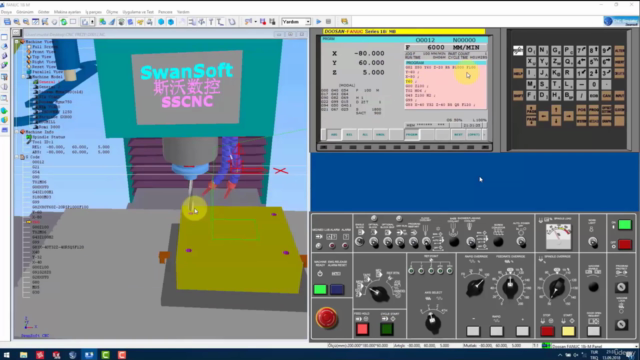This screenshot has height=360, width=640.
Task: Click the SHIFT key on the keypad
Action: (x=518, y=96)
